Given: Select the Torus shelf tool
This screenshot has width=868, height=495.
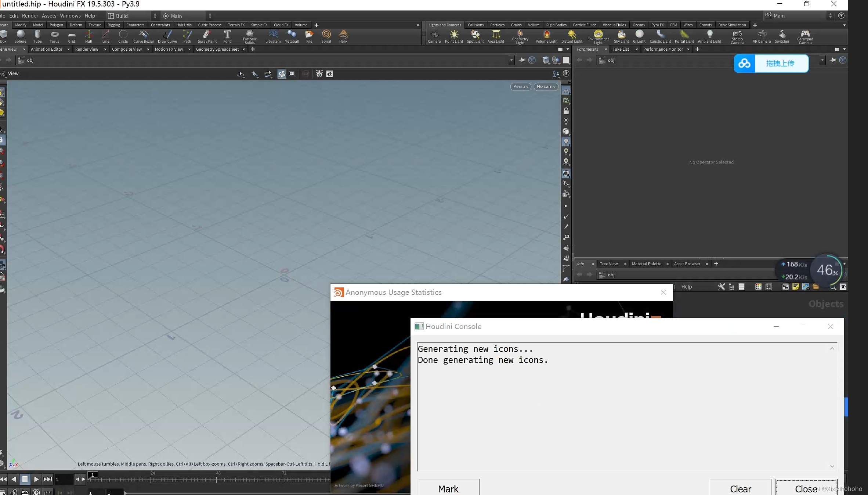Looking at the screenshot, I should click(x=54, y=36).
